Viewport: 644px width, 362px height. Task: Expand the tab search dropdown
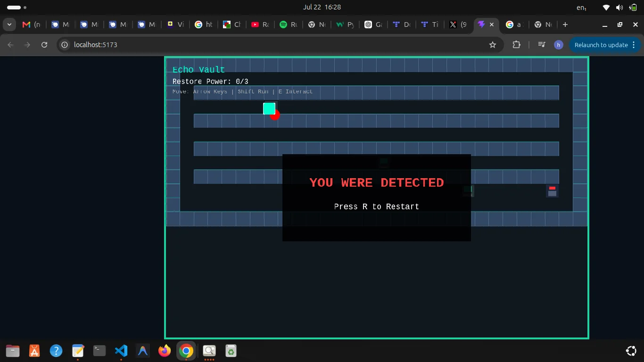[9, 25]
